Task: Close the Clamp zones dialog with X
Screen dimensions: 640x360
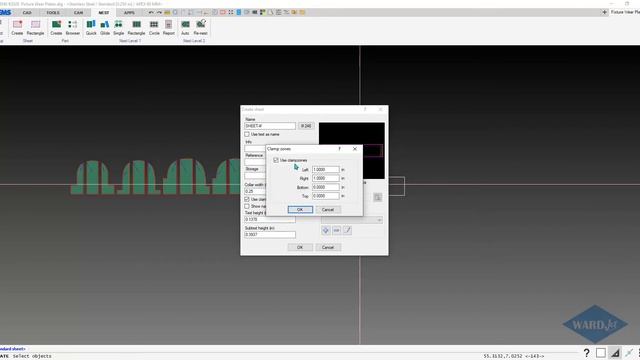Action: pyautogui.click(x=355, y=149)
